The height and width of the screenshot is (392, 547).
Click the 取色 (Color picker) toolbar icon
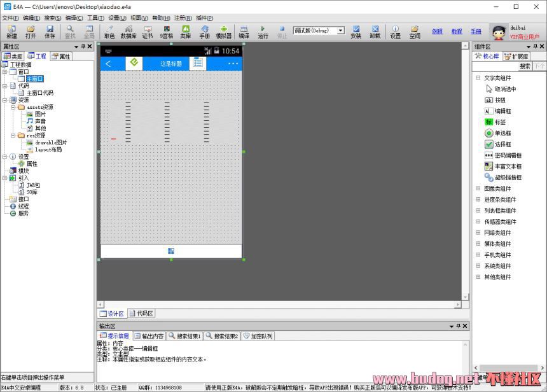tap(109, 32)
